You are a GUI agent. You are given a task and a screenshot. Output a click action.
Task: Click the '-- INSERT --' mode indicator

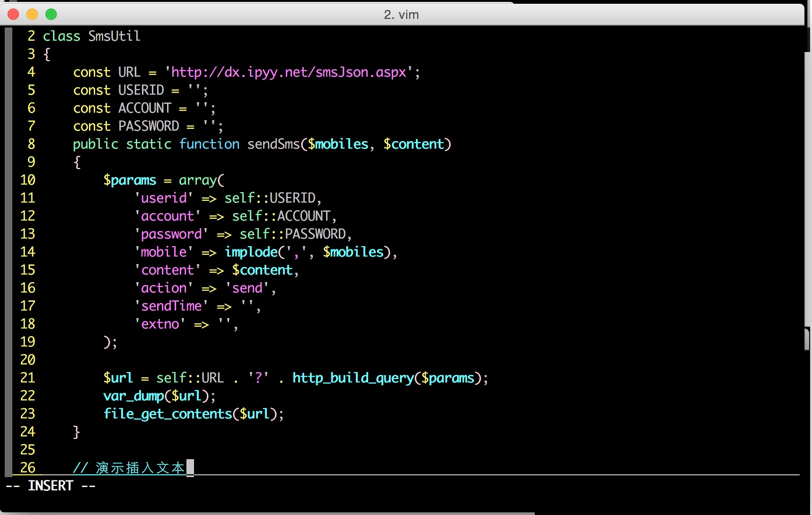[x=51, y=486]
